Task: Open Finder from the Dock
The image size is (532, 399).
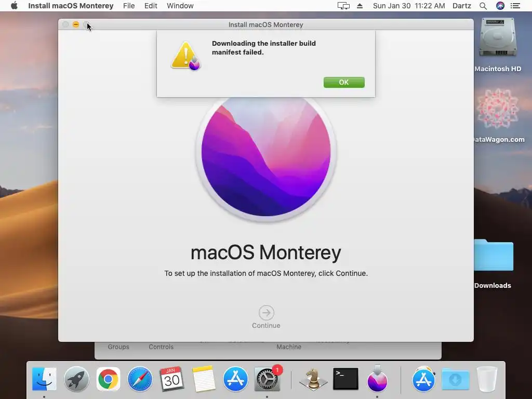Action: click(x=44, y=379)
